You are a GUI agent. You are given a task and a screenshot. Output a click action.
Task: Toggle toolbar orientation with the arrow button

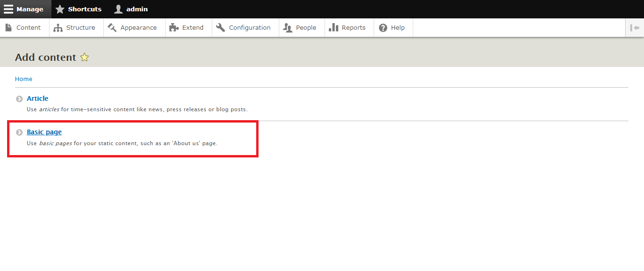click(x=635, y=28)
